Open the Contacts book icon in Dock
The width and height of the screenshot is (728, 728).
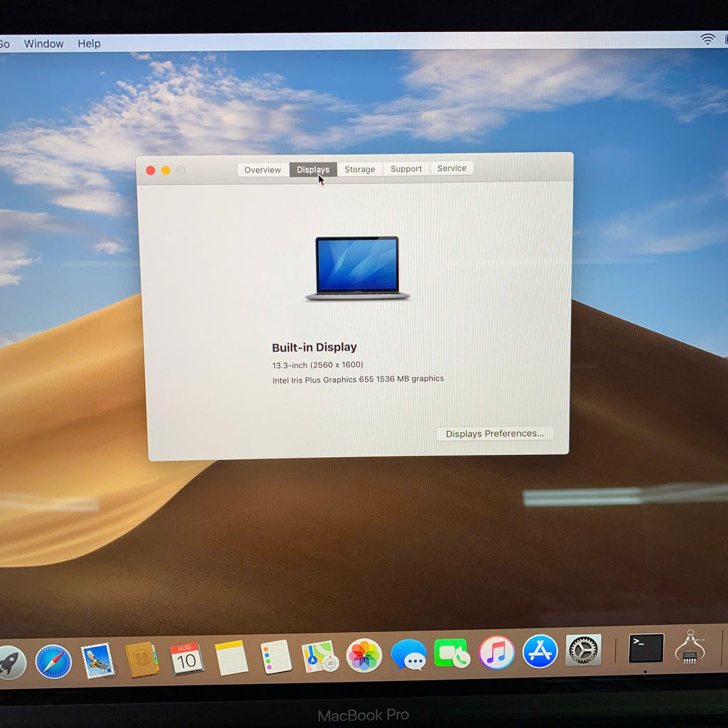141,659
